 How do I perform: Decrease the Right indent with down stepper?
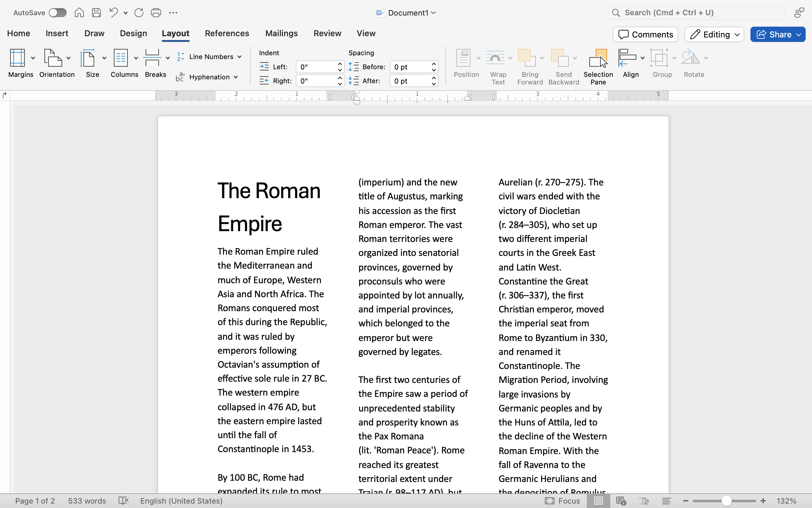340,84
